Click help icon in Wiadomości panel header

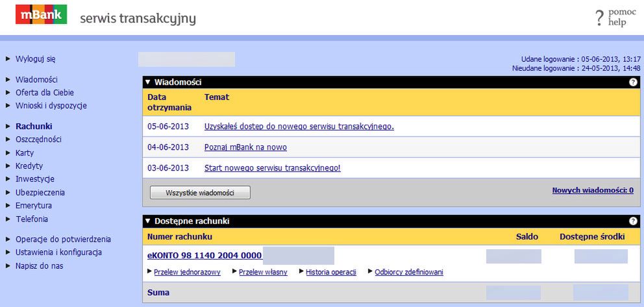pos(633,82)
